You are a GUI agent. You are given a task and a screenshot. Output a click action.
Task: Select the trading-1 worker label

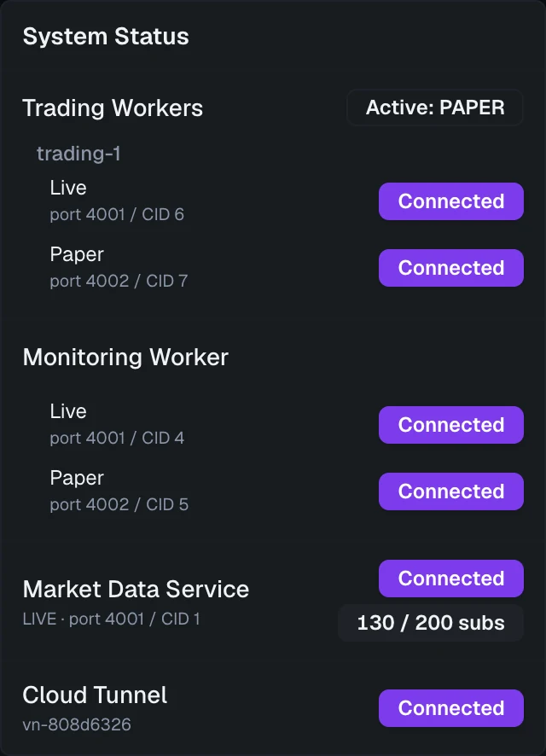tap(78, 154)
